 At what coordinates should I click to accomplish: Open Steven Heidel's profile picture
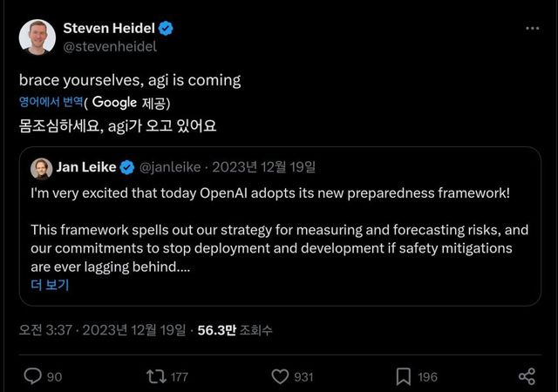tap(37, 37)
